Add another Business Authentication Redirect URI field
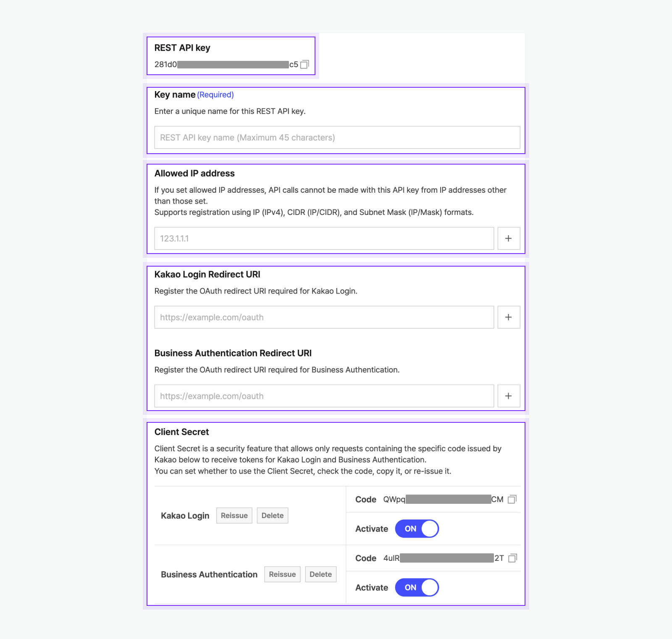 (x=509, y=395)
